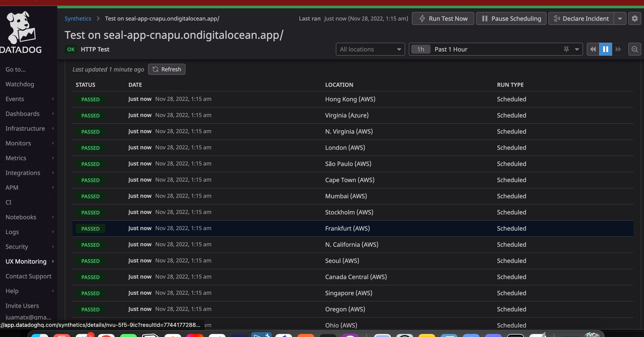Pause live time updates
644x337 pixels.
pos(605,49)
